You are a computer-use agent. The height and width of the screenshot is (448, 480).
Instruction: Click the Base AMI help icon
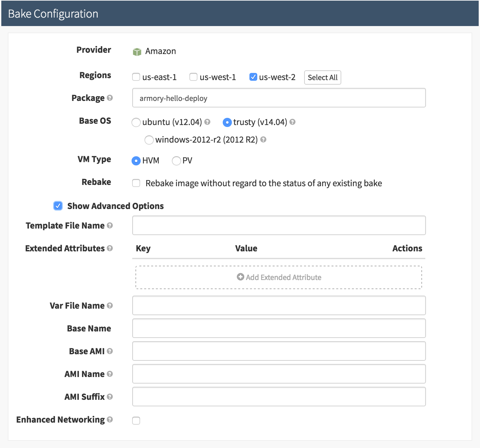coord(110,351)
